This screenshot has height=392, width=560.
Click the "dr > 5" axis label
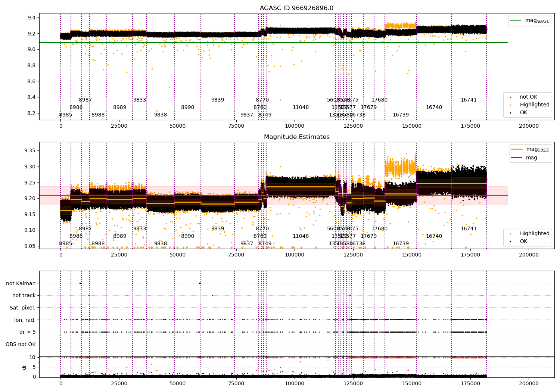27,332
